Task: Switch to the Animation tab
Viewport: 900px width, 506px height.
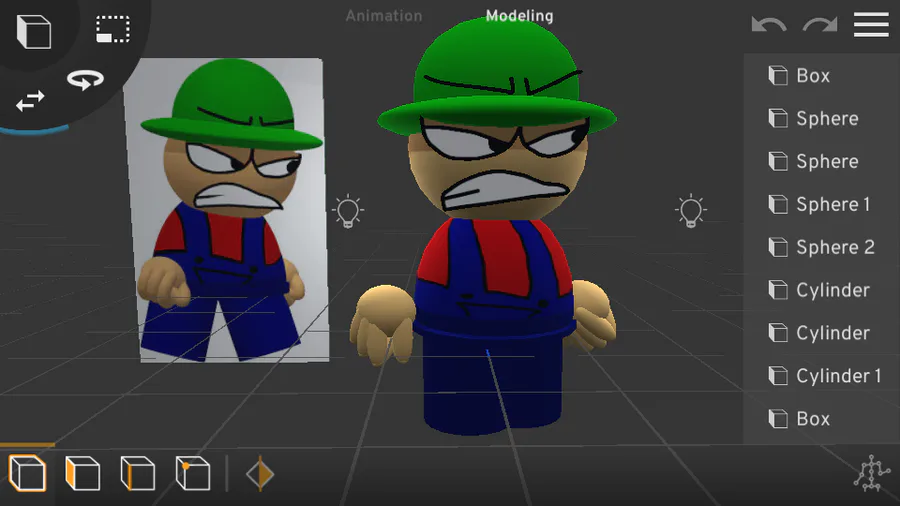Action: (x=383, y=15)
